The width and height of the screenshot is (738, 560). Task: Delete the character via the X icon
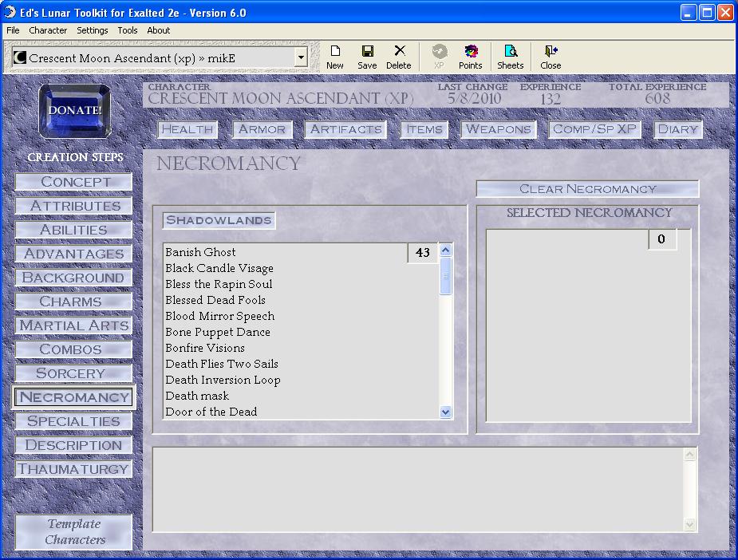click(x=399, y=57)
